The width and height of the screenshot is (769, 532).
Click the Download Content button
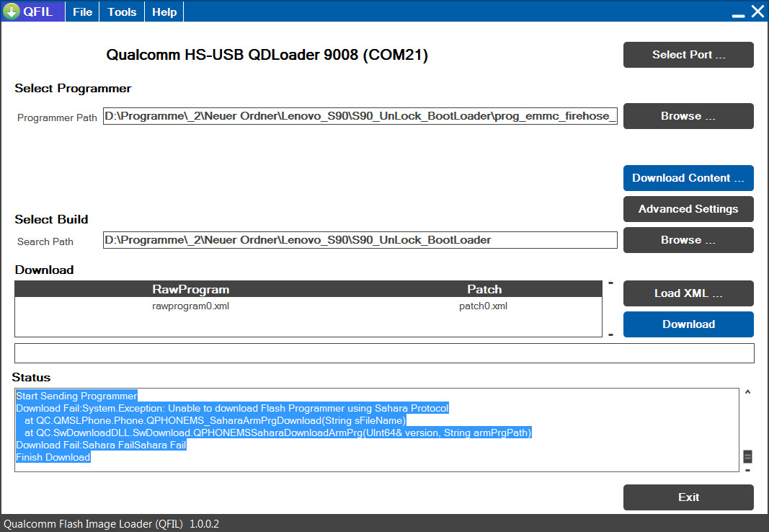coord(688,178)
